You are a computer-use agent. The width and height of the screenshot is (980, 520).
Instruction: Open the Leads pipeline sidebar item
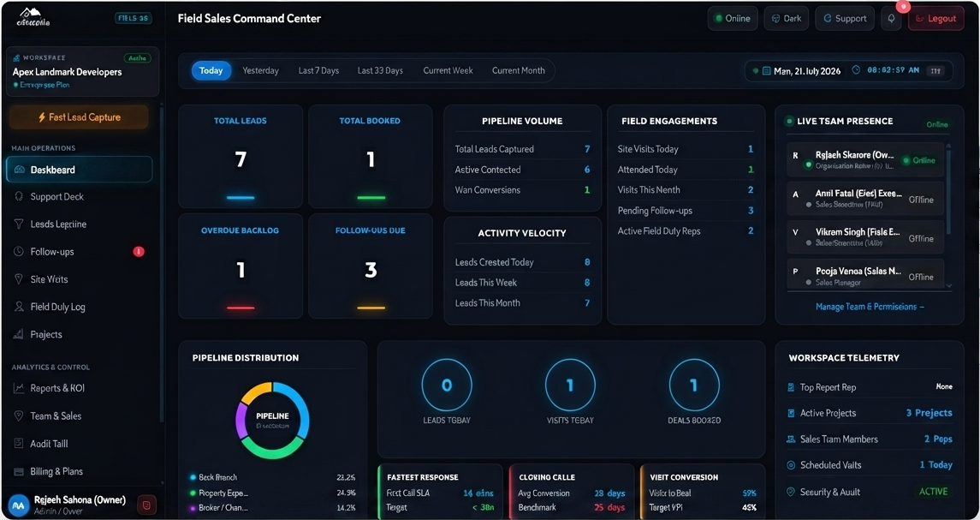(79, 224)
